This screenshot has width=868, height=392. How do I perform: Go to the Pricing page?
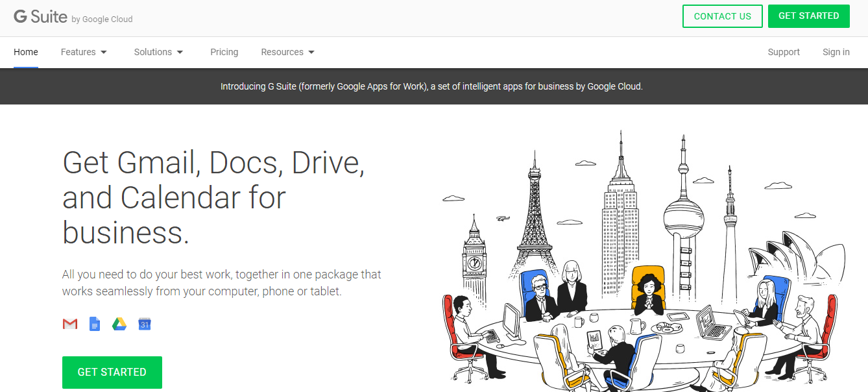pyautogui.click(x=224, y=52)
